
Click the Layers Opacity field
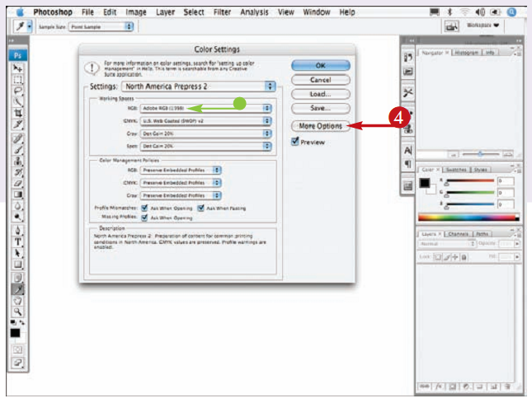point(506,244)
